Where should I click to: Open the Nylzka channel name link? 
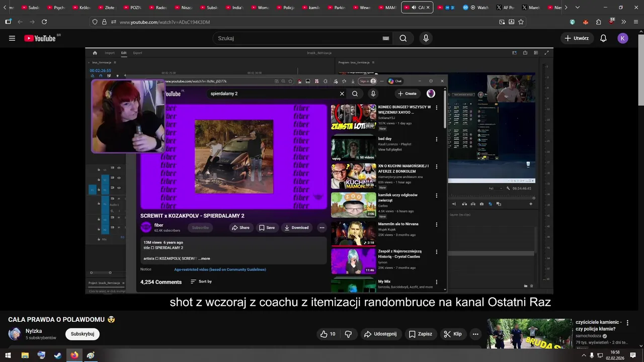pos(34,331)
